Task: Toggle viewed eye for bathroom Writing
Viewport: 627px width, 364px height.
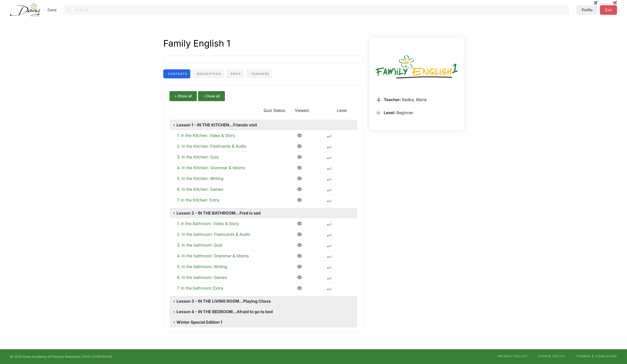Action: click(299, 267)
